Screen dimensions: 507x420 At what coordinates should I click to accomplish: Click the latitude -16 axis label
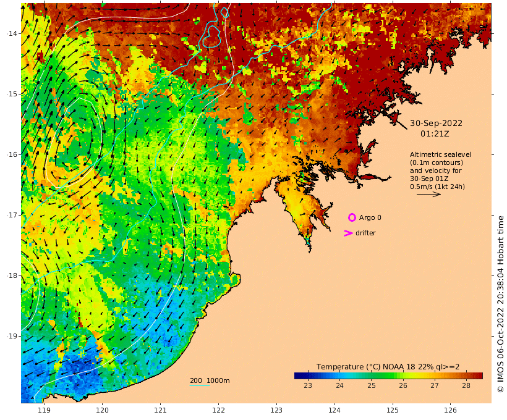[x=12, y=154]
